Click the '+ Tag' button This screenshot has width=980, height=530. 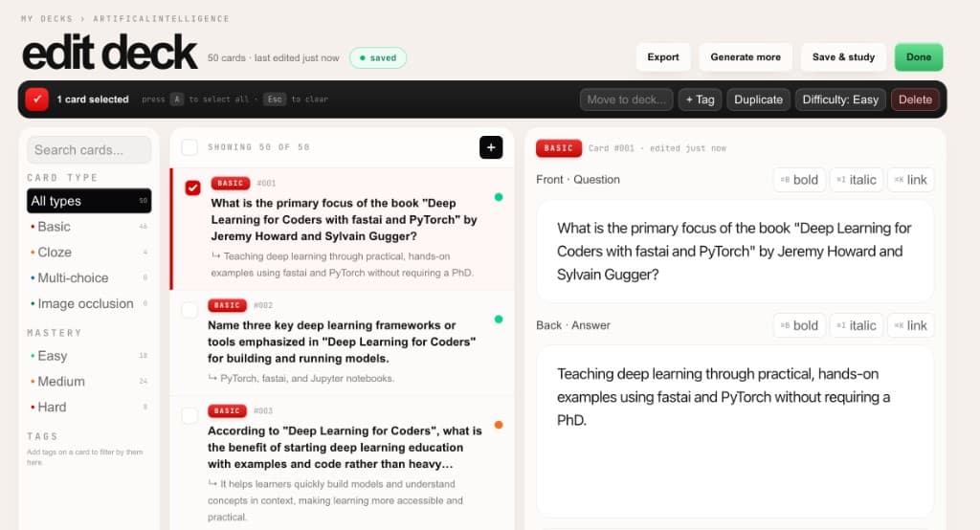tap(700, 99)
